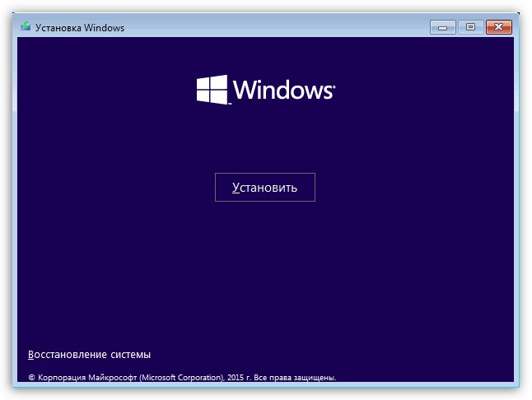Click the Windows setup title bar icon
Viewport: 532px width, 400px height.
click(26, 27)
